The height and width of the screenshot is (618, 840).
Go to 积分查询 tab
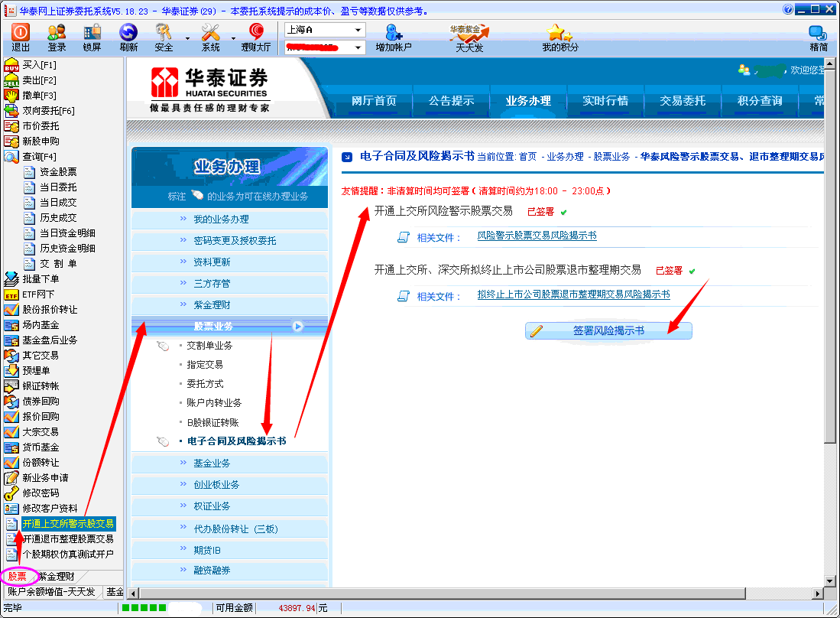(760, 101)
